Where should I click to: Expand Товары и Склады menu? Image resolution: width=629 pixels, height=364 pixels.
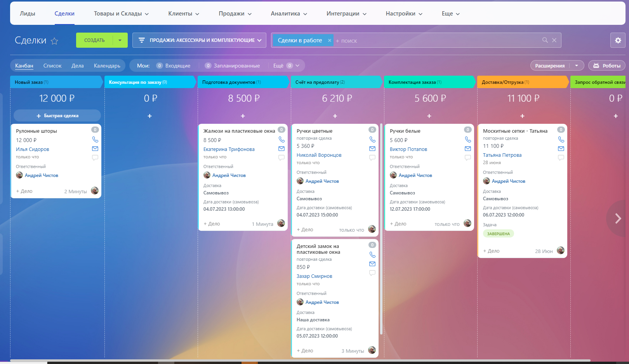[x=121, y=14]
